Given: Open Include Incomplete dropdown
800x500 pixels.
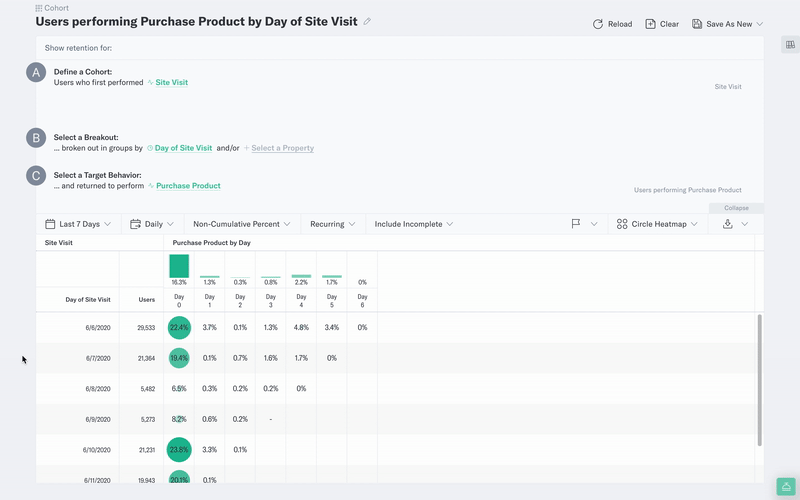Looking at the screenshot, I should [413, 224].
